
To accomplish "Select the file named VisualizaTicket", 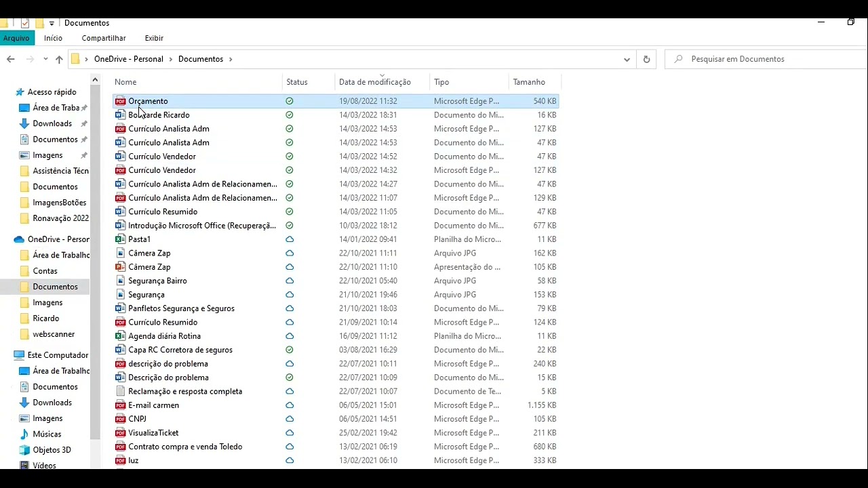I will pos(153,432).
